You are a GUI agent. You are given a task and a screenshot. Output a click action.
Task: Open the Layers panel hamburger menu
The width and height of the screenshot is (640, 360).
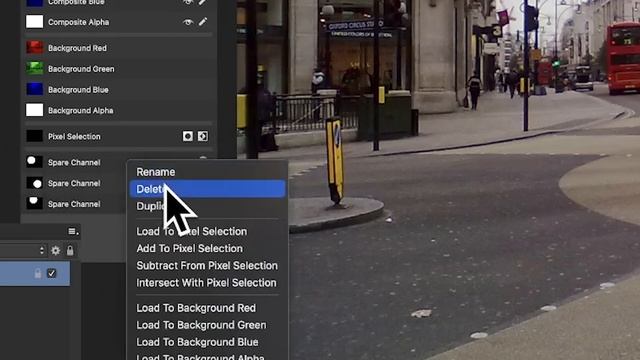(x=73, y=232)
